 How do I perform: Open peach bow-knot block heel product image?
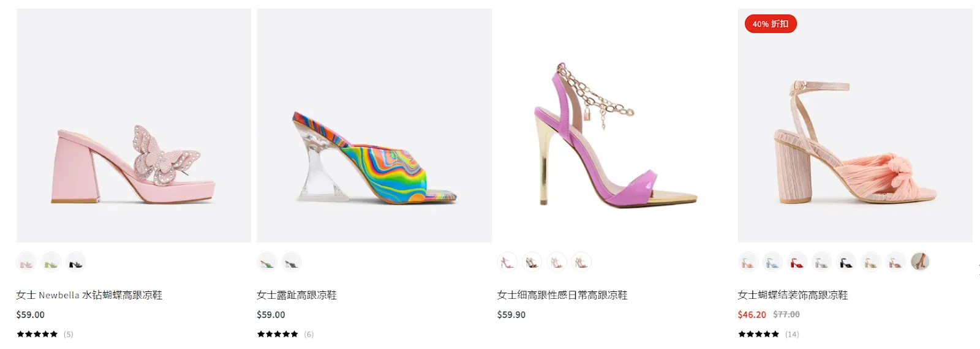coord(855,126)
